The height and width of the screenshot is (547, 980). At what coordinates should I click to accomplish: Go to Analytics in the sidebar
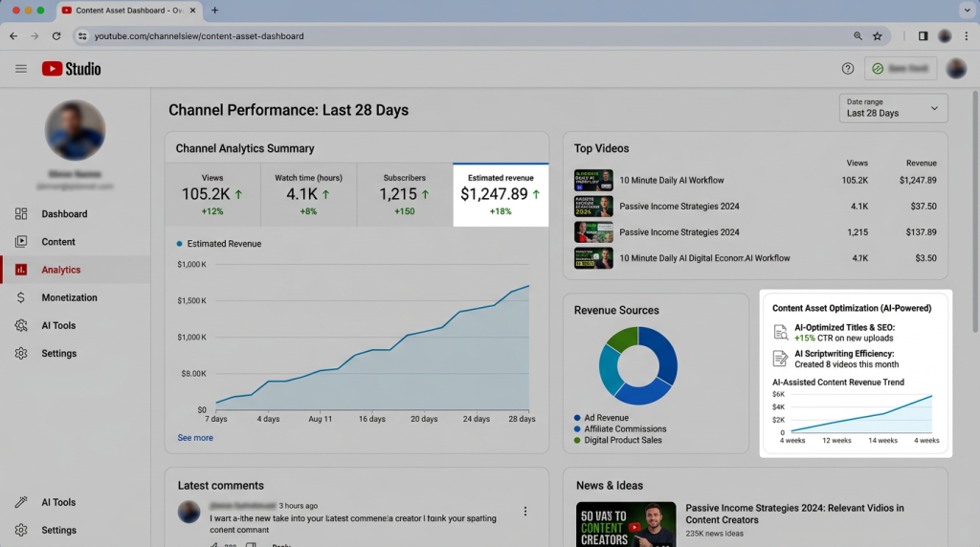click(60, 270)
